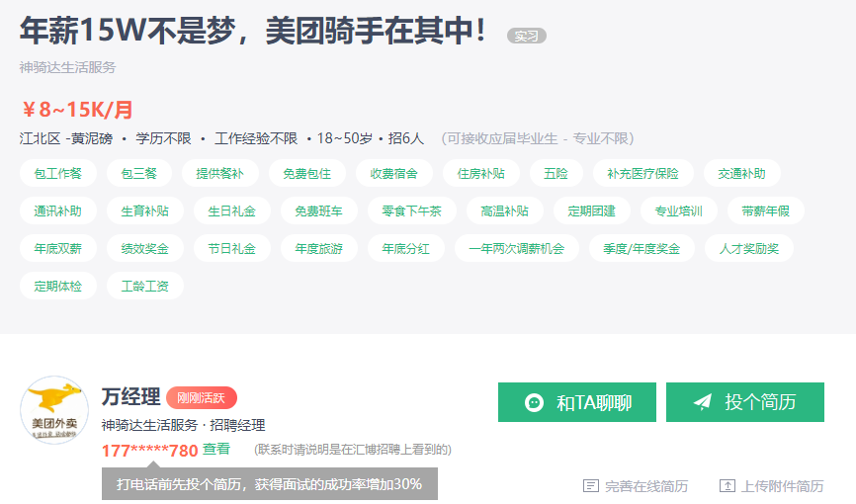Click recruiter name 万经理
856x504 pixels.
[x=131, y=397]
